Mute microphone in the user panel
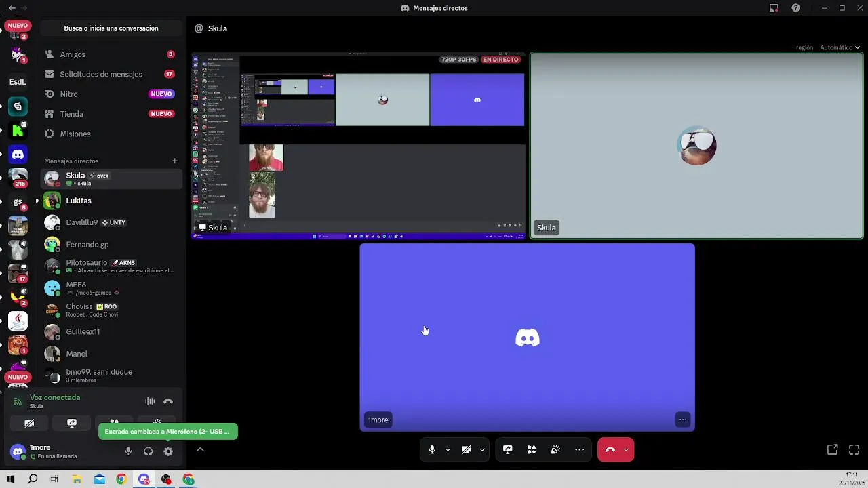 click(128, 451)
